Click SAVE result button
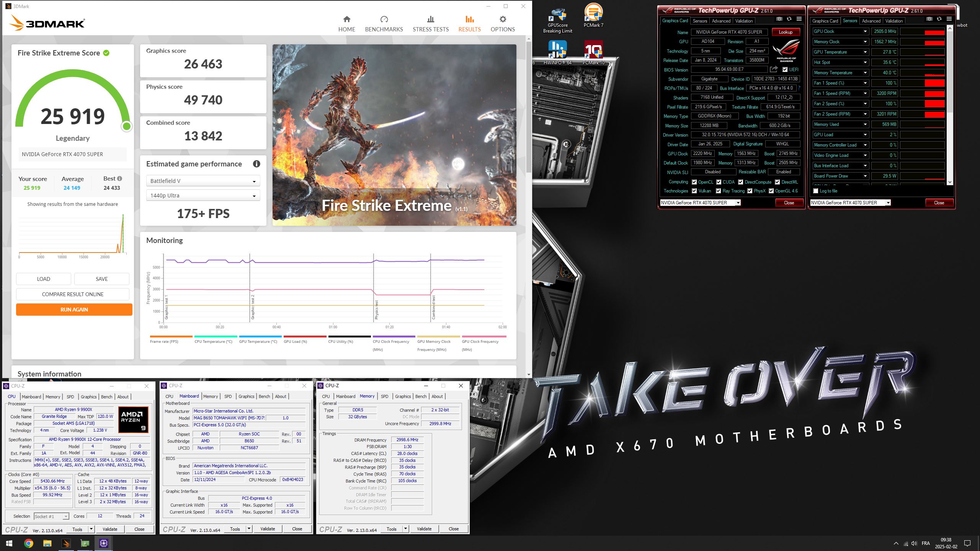 (102, 279)
